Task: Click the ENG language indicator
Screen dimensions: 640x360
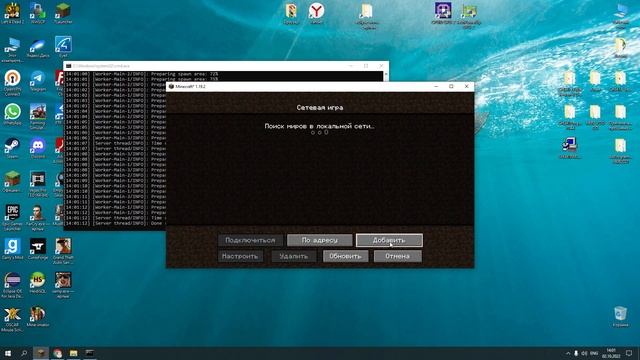Action: pyautogui.click(x=594, y=353)
